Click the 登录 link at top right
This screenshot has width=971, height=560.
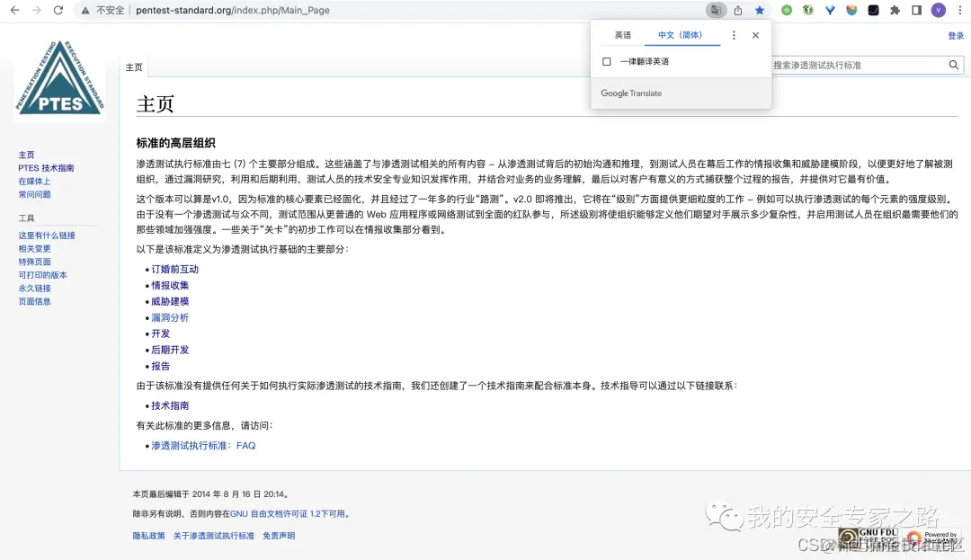click(956, 34)
